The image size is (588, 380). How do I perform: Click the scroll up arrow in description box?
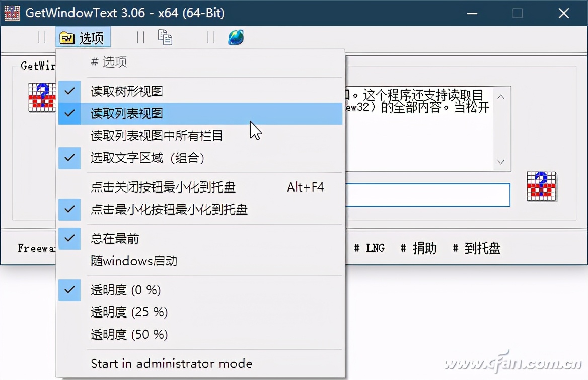click(501, 97)
